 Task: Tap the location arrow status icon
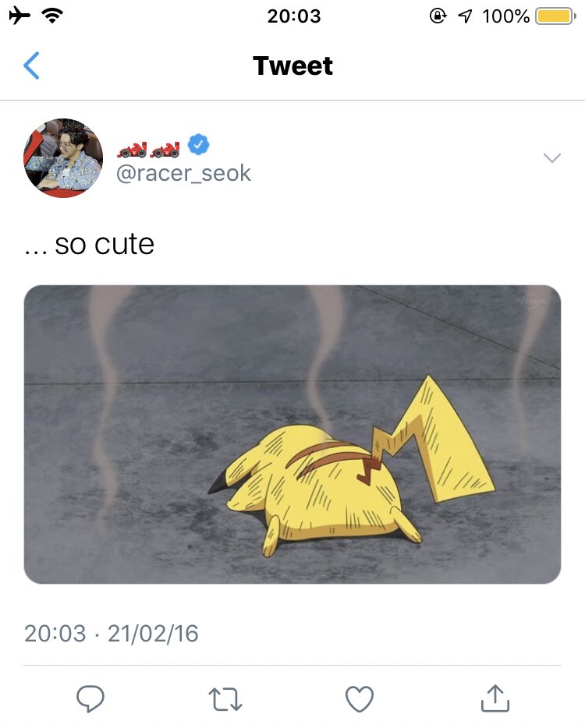(465, 16)
